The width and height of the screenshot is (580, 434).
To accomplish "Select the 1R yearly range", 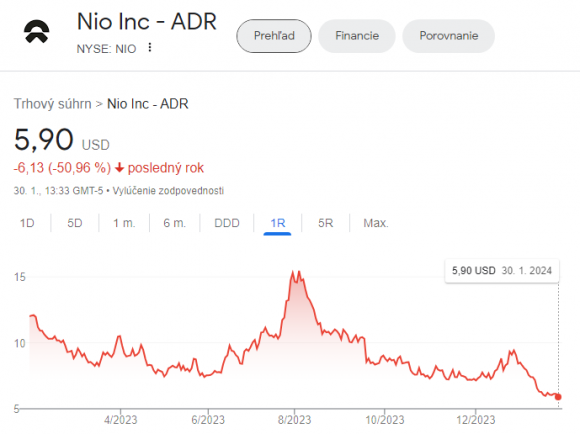I will click(x=278, y=223).
